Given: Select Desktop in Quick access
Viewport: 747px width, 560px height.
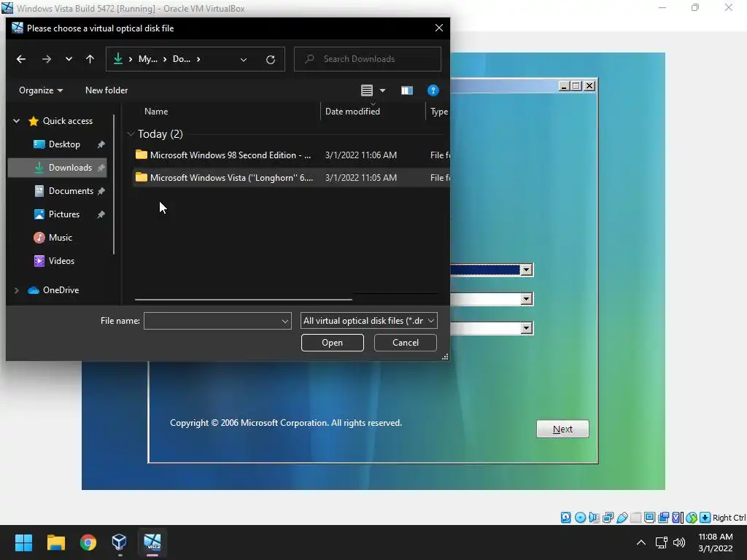Looking at the screenshot, I should (64, 144).
